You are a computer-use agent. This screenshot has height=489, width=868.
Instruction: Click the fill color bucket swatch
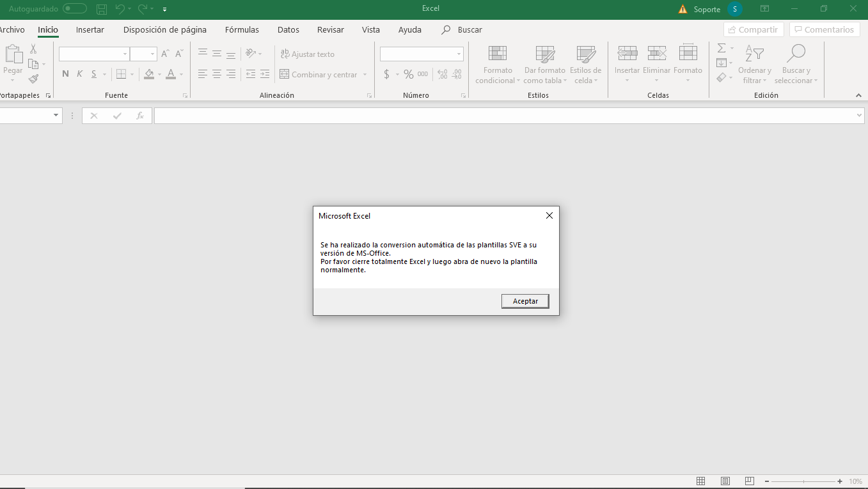click(x=149, y=74)
